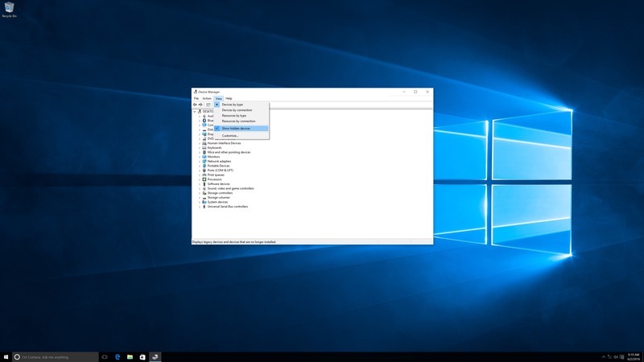Select Devices by connection view option
The height and width of the screenshot is (362, 644).
point(237,110)
